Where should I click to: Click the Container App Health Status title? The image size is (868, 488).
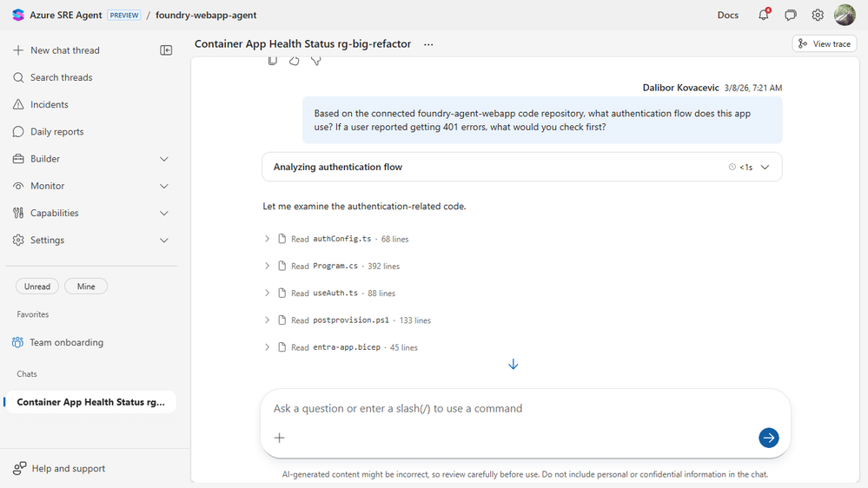(x=303, y=44)
